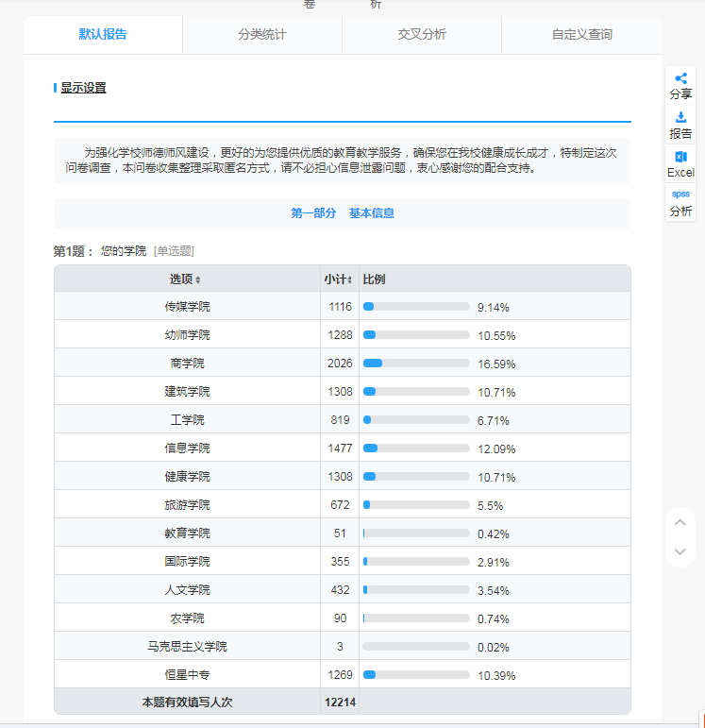Viewport: 705px width, 728px height.
Task: Export data with the Excel icon
Action: (680, 163)
